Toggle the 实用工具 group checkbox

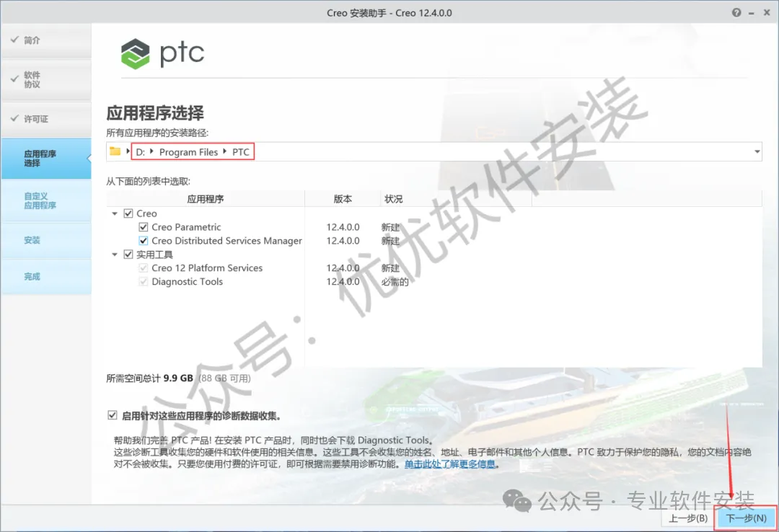click(128, 254)
